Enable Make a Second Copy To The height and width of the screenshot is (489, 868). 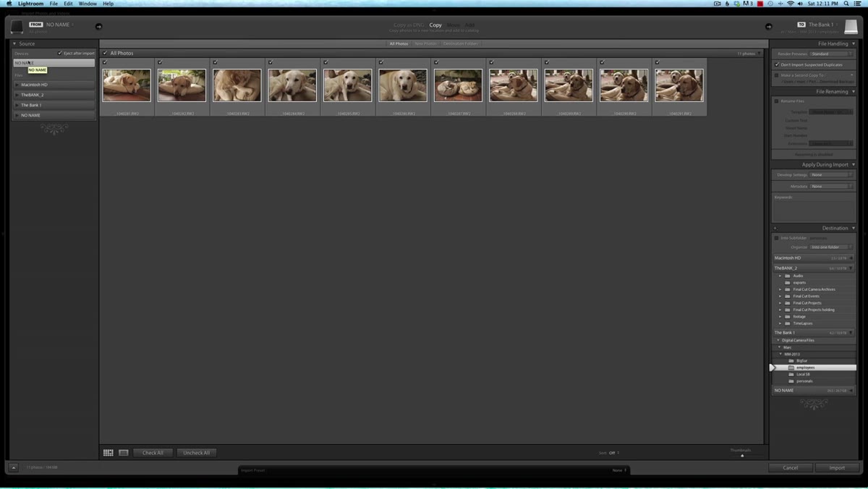coord(777,75)
